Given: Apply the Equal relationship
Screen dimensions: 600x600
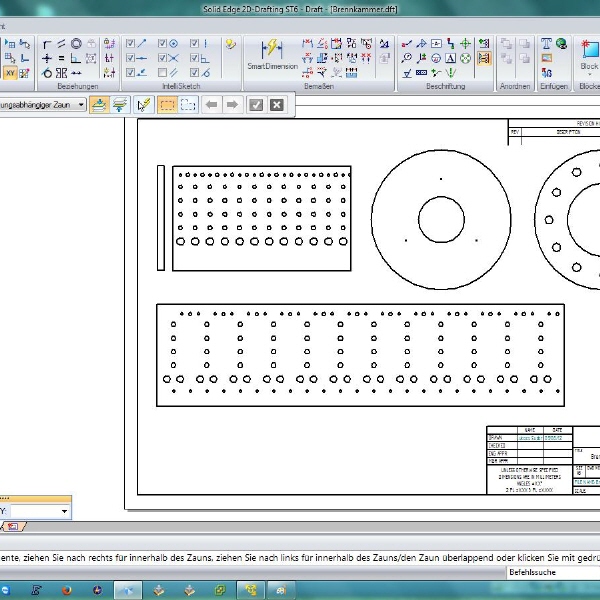Looking at the screenshot, I should tap(61, 58).
